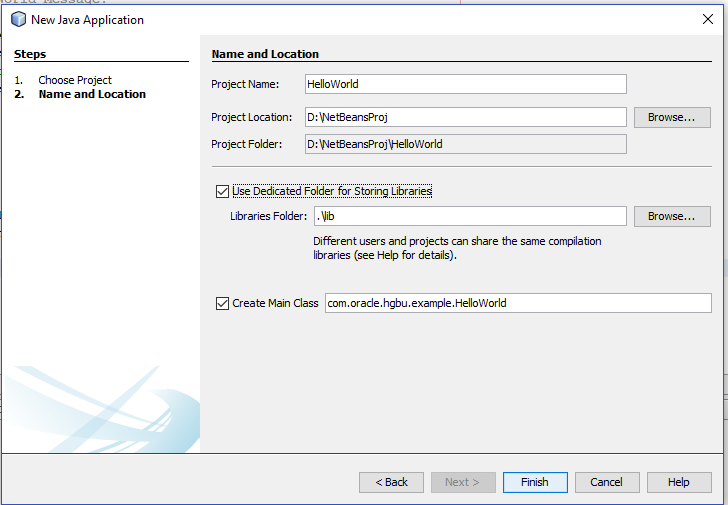
Task: Browse for the project location
Action: [672, 117]
